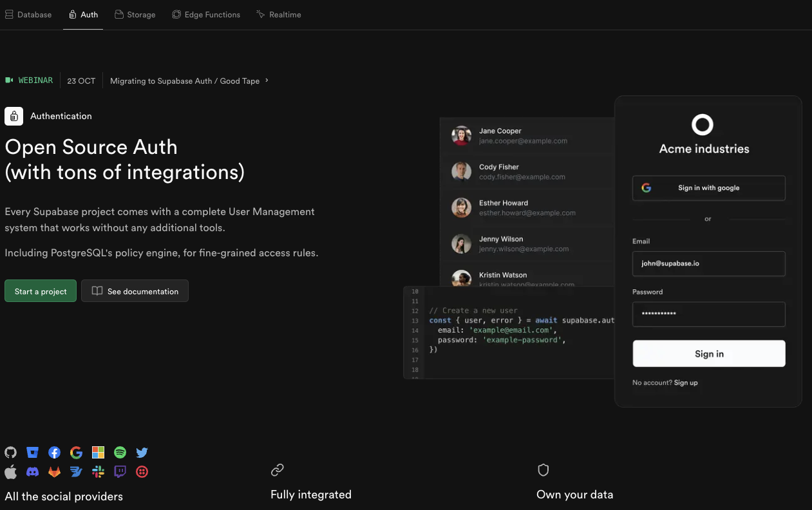Click the Microsoft provider icon
This screenshot has width=812, height=510.
98,453
